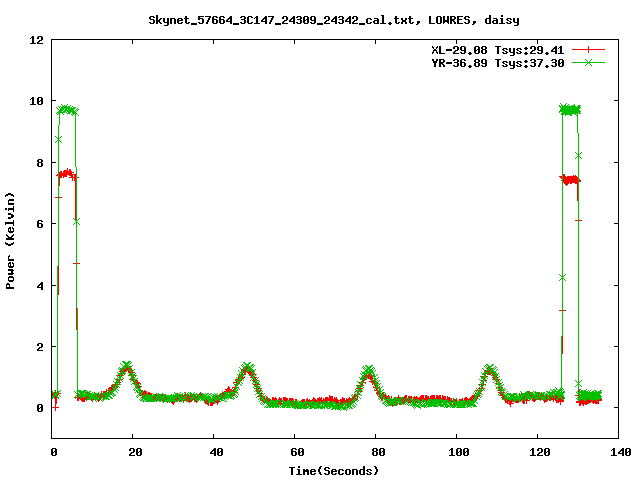Click the y-axis tick label 12

coord(36,40)
